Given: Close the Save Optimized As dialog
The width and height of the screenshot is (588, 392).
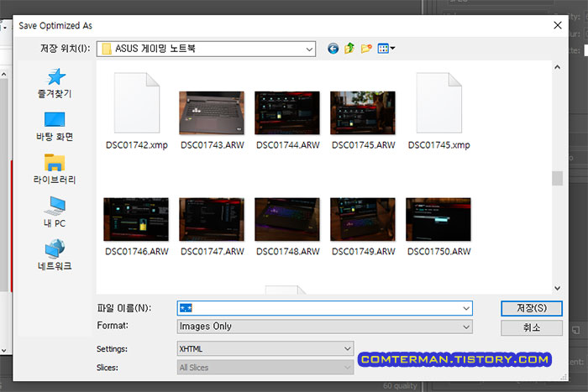Looking at the screenshot, I should pyautogui.click(x=558, y=25).
